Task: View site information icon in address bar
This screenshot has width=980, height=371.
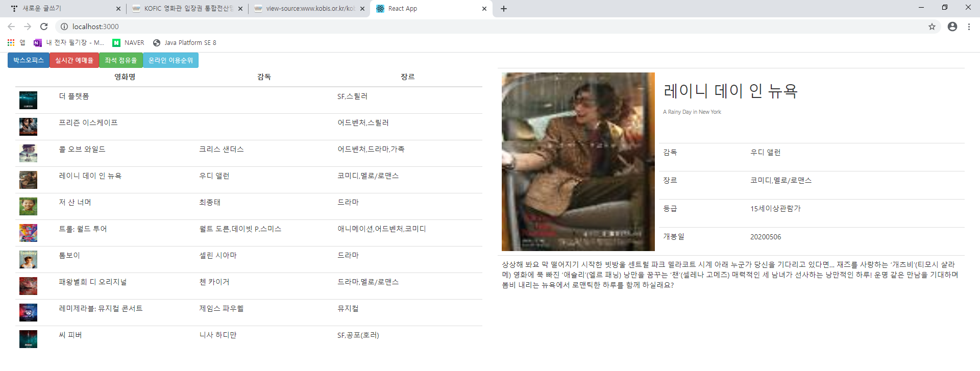Action: (x=64, y=27)
